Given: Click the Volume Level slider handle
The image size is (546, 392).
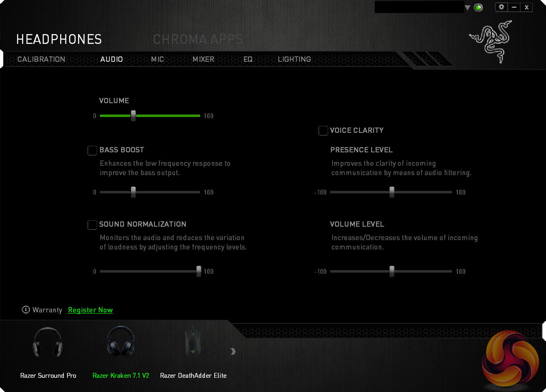Looking at the screenshot, I should click(x=392, y=271).
